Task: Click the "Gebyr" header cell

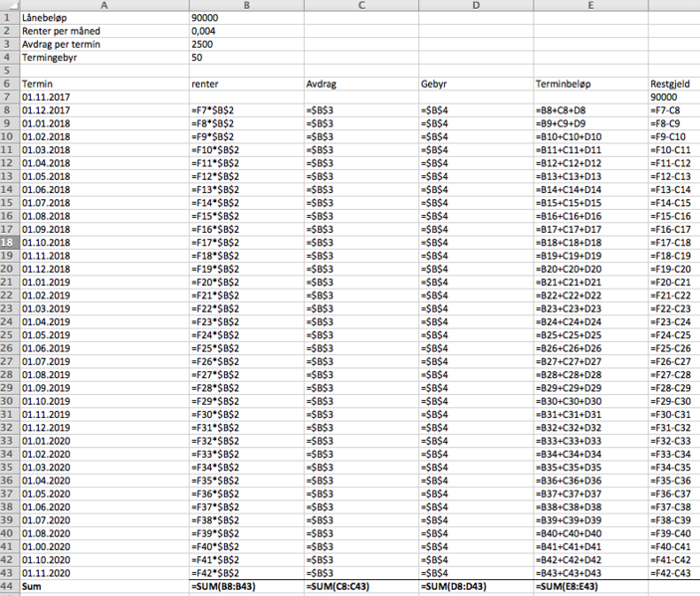Action: click(x=476, y=85)
